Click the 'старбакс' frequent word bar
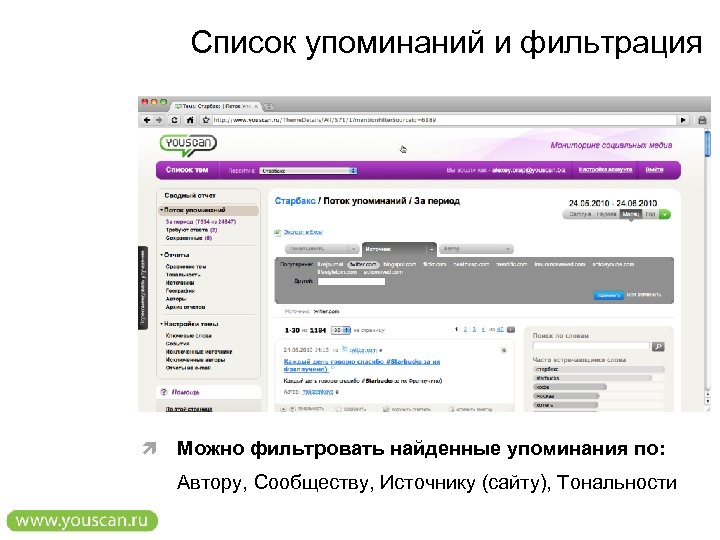 (x=599, y=369)
